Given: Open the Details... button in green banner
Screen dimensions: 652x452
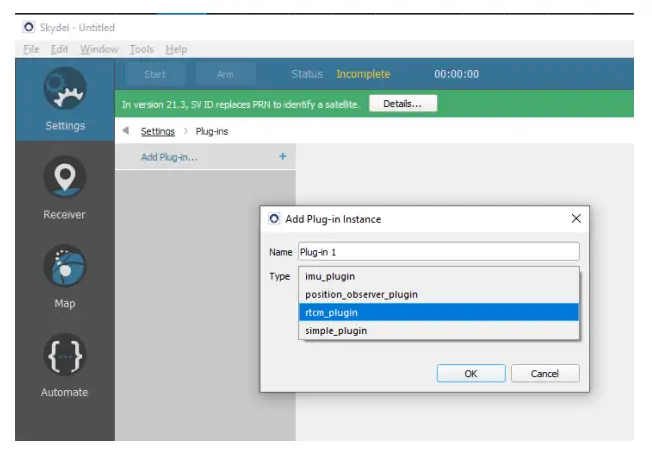Looking at the screenshot, I should click(403, 104).
